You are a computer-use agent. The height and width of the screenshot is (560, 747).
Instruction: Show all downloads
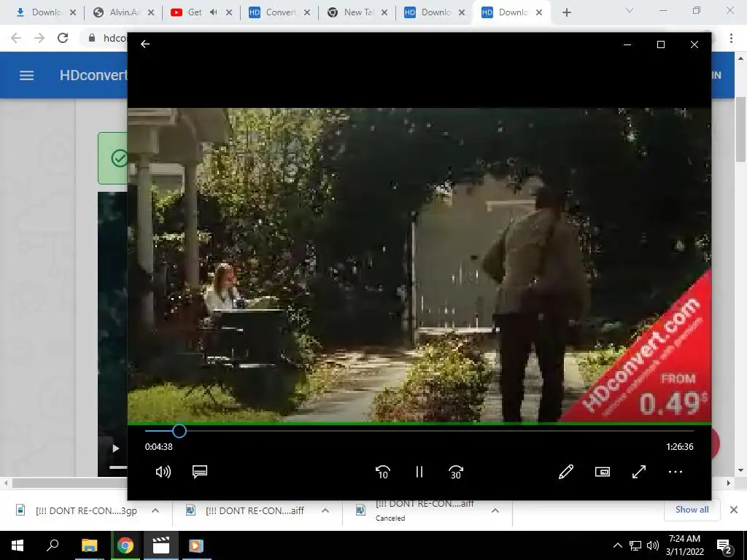tap(692, 510)
